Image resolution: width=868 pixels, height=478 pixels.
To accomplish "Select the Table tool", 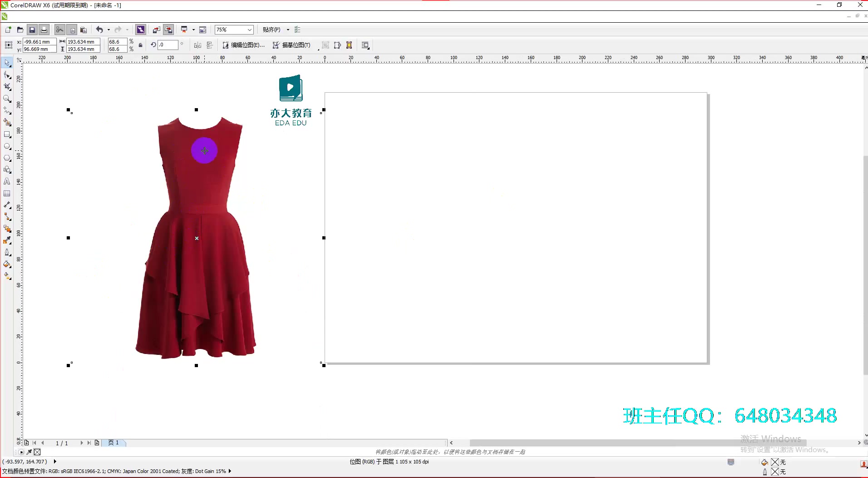I will [7, 193].
